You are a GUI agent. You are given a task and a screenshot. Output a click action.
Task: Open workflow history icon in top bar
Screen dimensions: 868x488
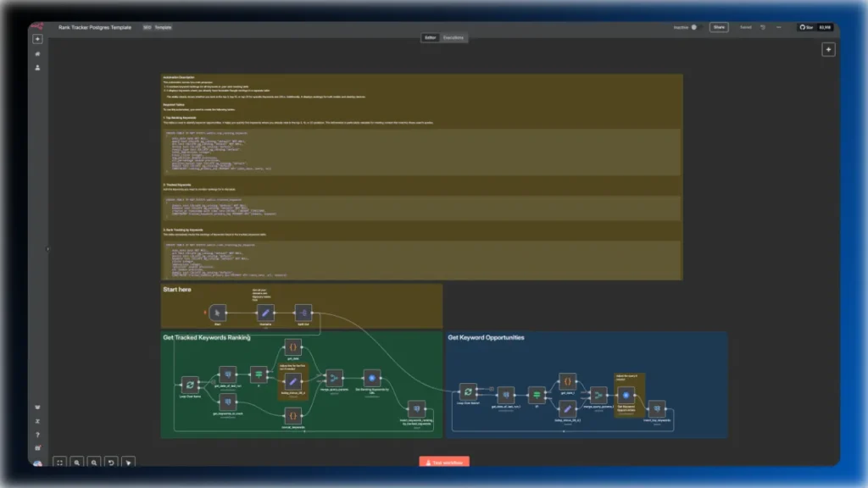tap(762, 27)
